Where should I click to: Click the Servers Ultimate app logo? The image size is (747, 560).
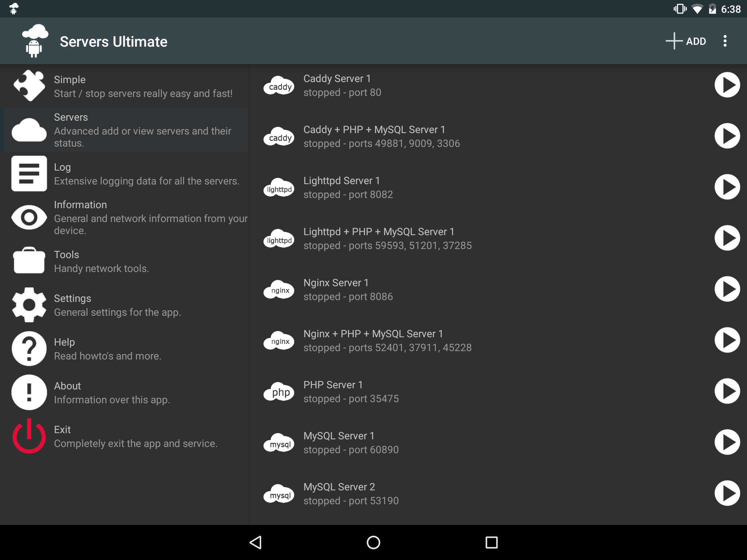point(35,41)
